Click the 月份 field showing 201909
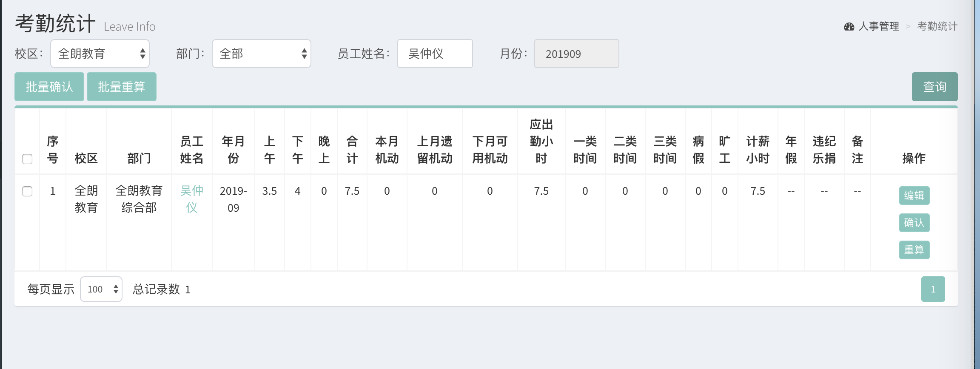 click(576, 54)
